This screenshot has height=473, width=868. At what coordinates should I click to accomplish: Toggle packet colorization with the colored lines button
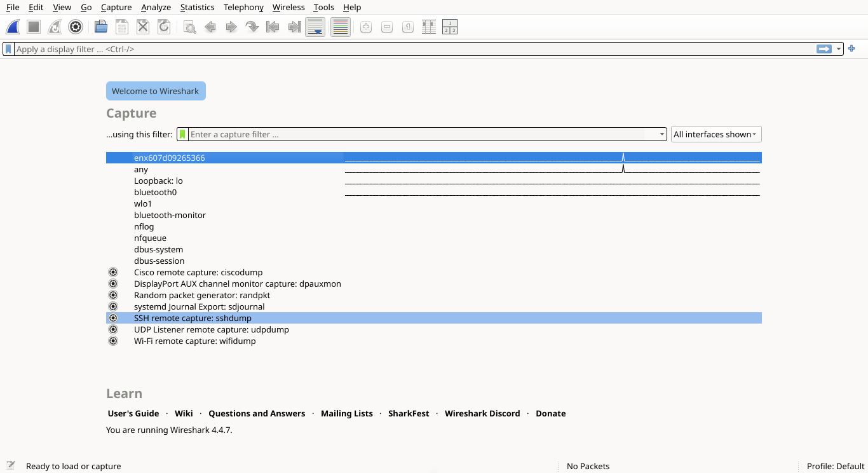point(341,27)
